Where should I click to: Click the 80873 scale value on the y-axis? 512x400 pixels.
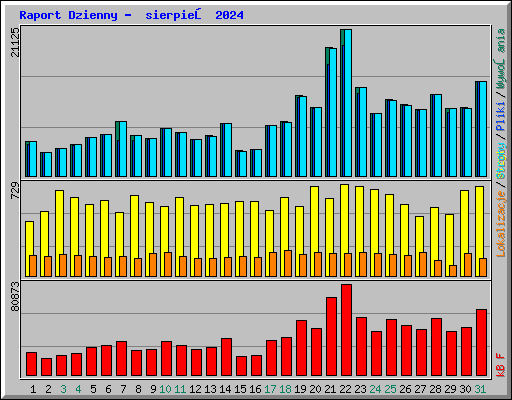tap(15, 297)
